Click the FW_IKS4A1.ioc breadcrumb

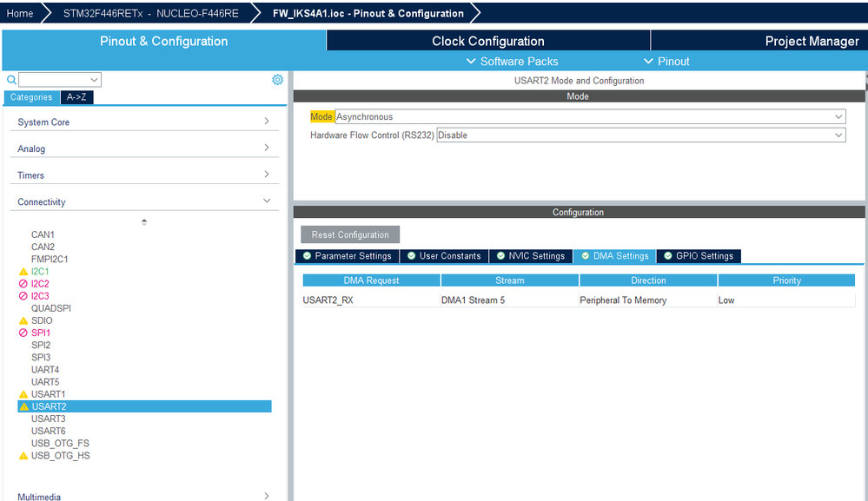pyautogui.click(x=368, y=13)
